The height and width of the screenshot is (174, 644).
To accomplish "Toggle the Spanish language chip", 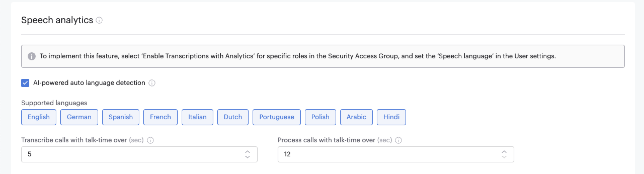I will coord(120,117).
